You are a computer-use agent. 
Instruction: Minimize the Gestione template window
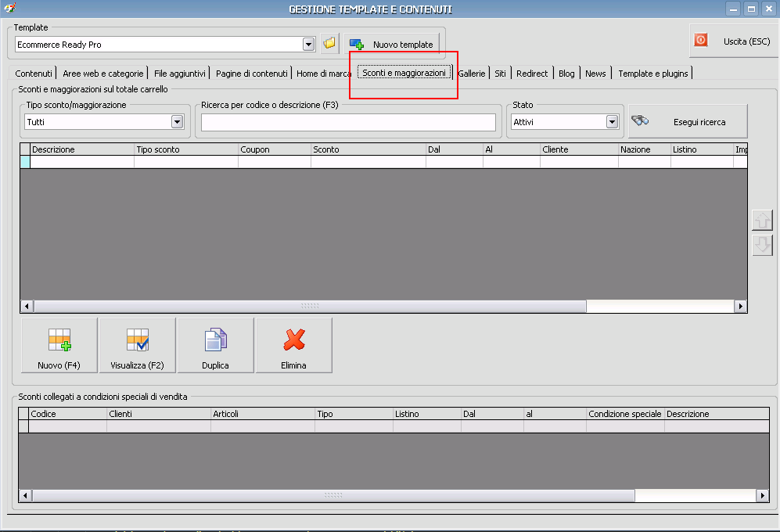tap(733, 9)
